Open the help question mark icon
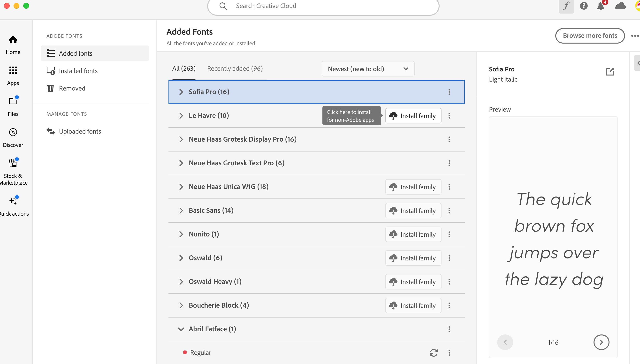The height and width of the screenshot is (364, 640). click(x=584, y=6)
